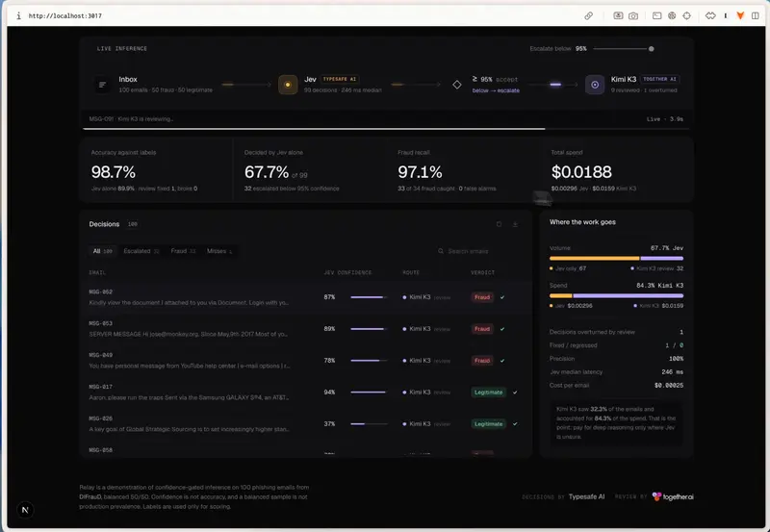770x532 pixels.
Task: Click Fraud verdict badge on MSG-053
Action: 482,329
